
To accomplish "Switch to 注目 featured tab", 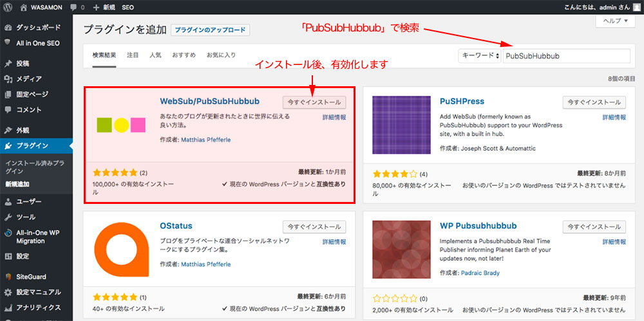I will (x=133, y=55).
